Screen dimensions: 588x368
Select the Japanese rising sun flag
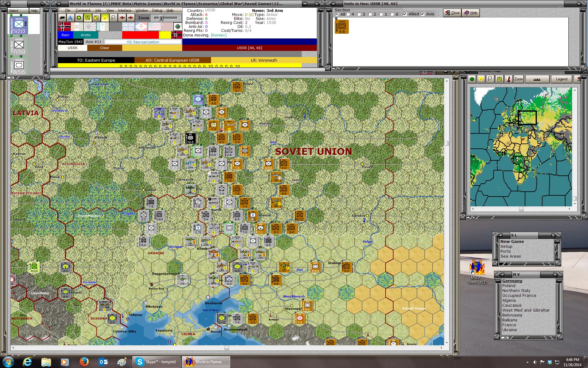tap(90, 27)
